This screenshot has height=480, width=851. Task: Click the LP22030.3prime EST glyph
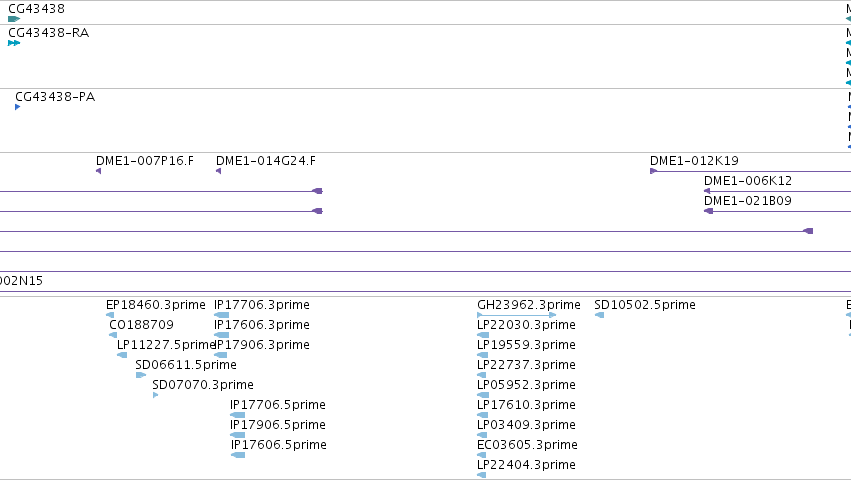[x=482, y=335]
